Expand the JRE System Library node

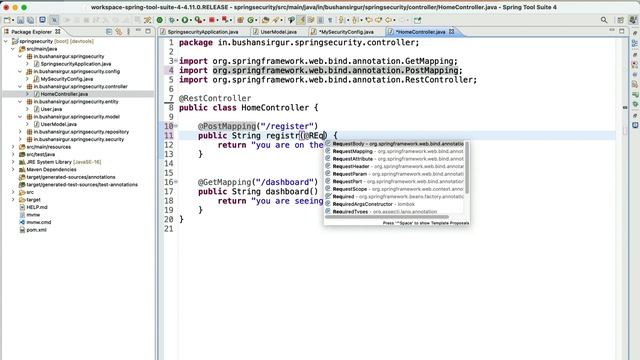[x=13, y=162]
